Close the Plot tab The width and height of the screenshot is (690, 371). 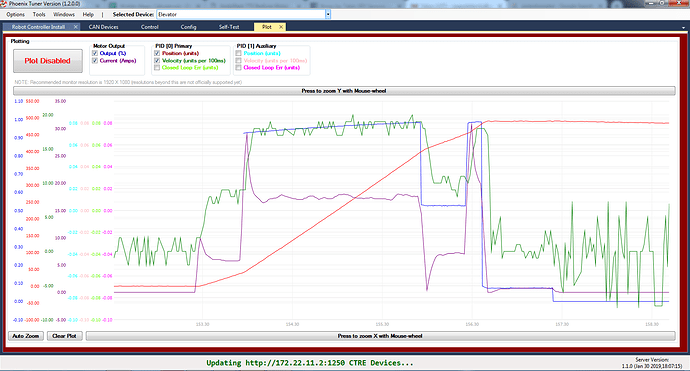click(x=281, y=27)
